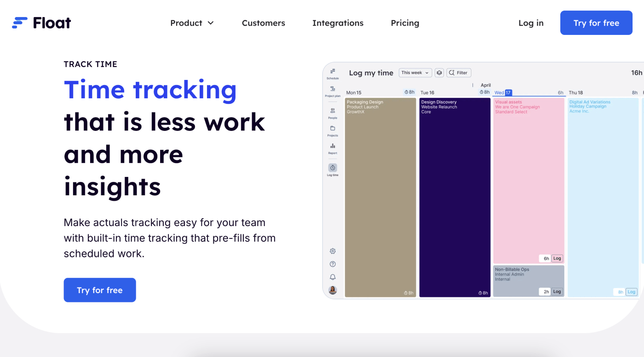This screenshot has height=357, width=644.
Task: Click the Mon 15 day header
Action: tap(354, 93)
